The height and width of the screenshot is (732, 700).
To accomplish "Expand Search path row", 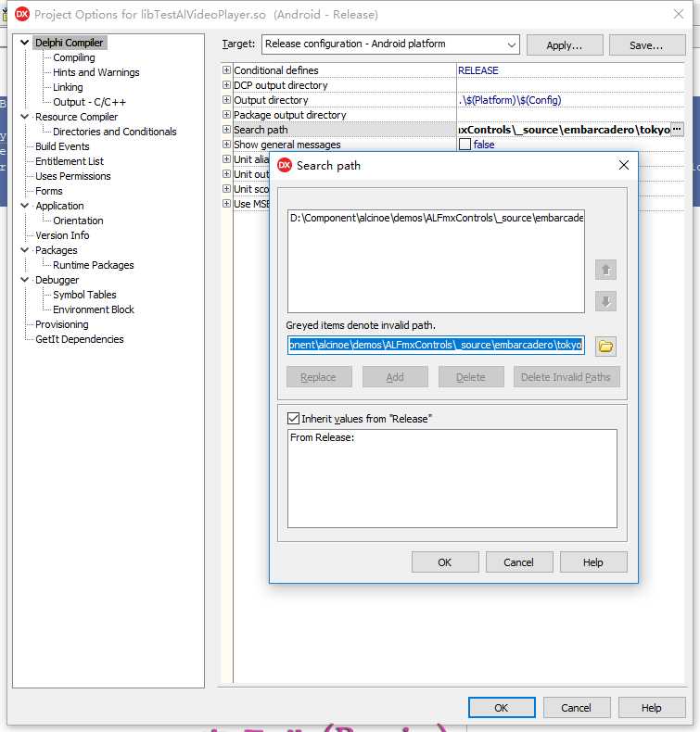I will tap(226, 130).
